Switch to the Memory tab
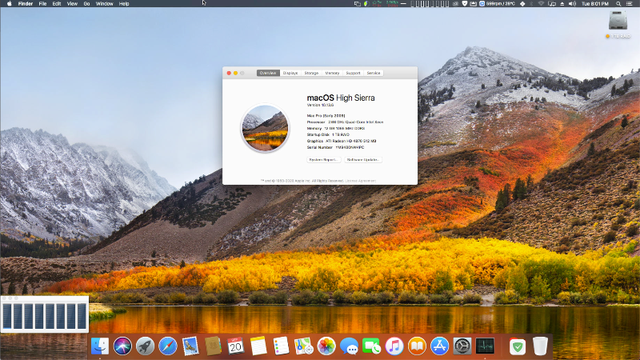The image size is (640, 360). [332, 73]
